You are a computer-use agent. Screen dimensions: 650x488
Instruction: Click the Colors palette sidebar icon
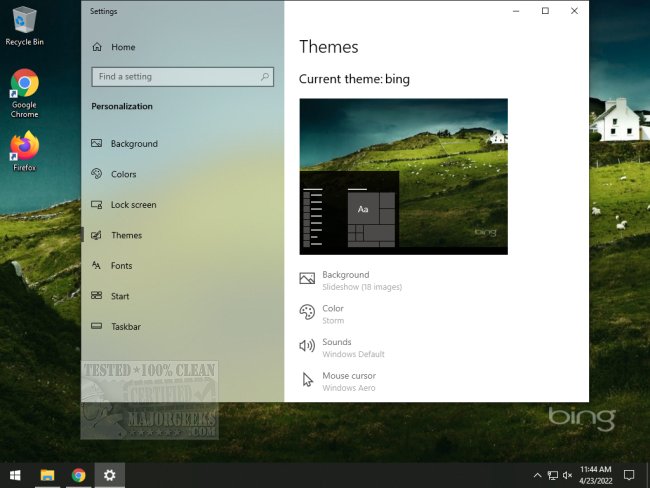97,174
